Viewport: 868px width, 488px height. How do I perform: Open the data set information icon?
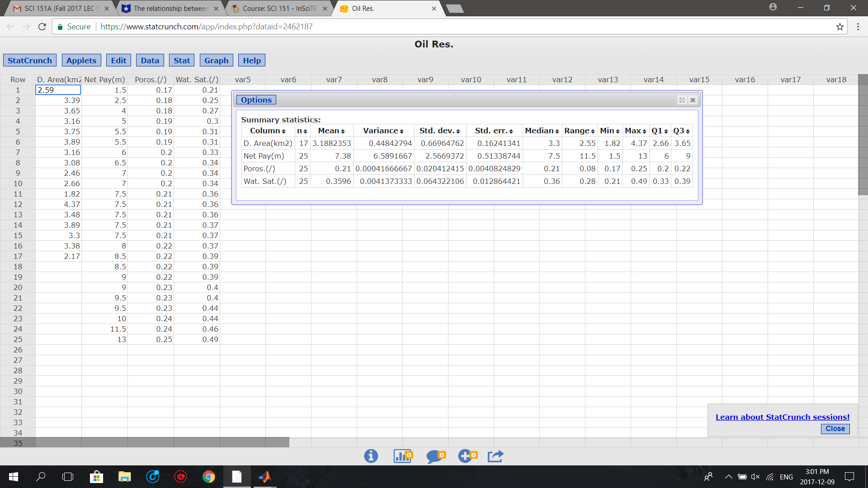[371, 456]
